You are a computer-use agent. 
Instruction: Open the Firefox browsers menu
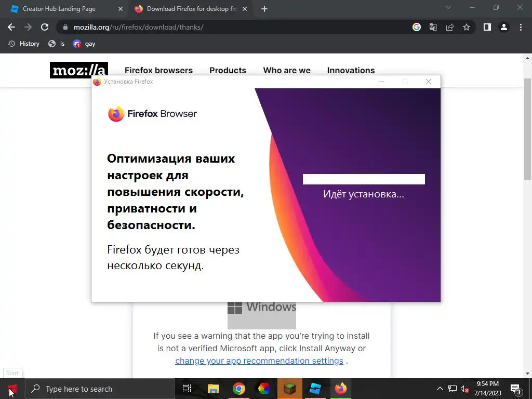(x=158, y=70)
